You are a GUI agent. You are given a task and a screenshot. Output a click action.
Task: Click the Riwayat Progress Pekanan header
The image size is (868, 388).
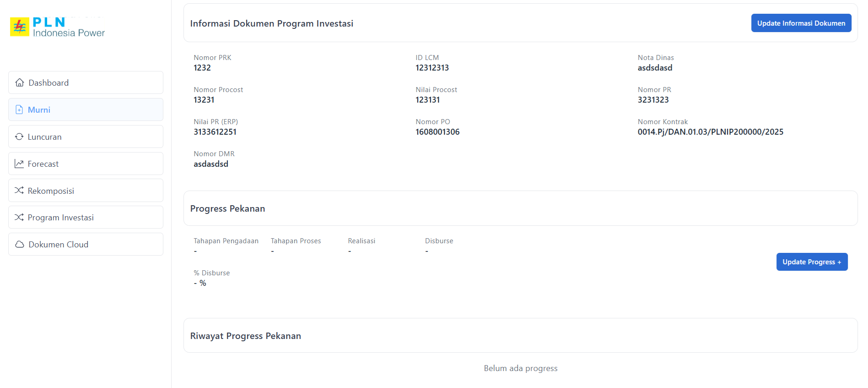tap(246, 336)
